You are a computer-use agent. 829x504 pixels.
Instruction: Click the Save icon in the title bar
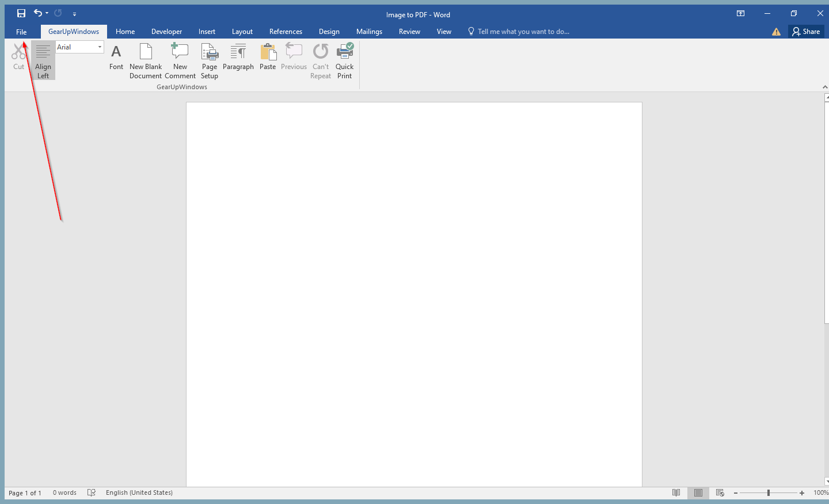[21, 13]
